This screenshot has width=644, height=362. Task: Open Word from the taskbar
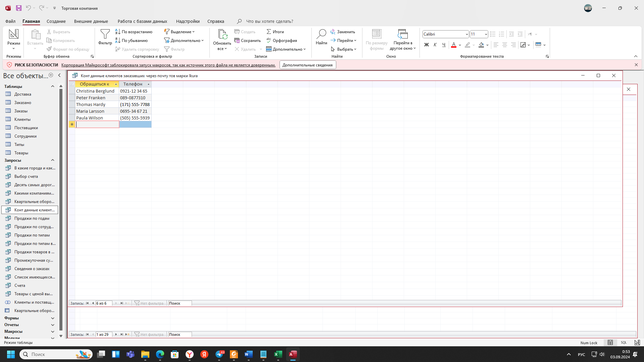[x=248, y=354]
